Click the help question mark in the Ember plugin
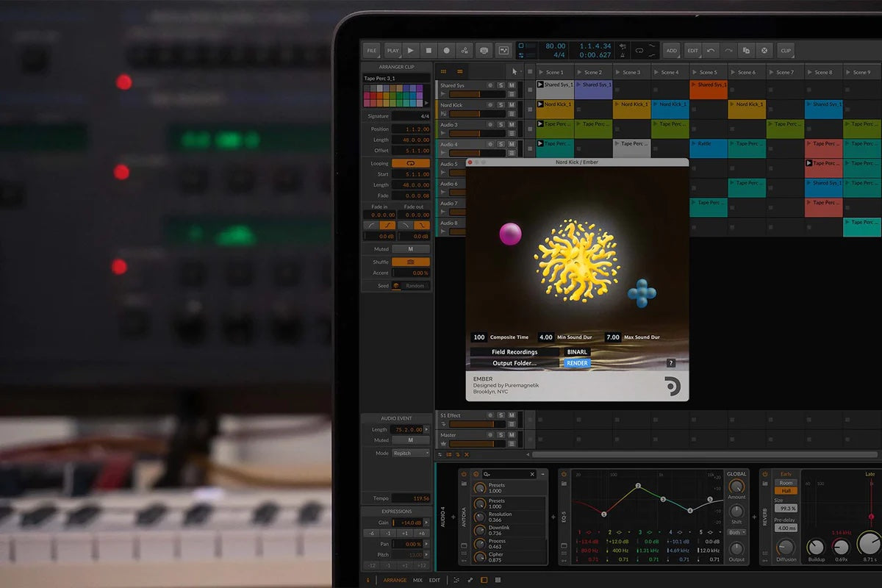Viewport: 882px width, 588px height. [670, 362]
